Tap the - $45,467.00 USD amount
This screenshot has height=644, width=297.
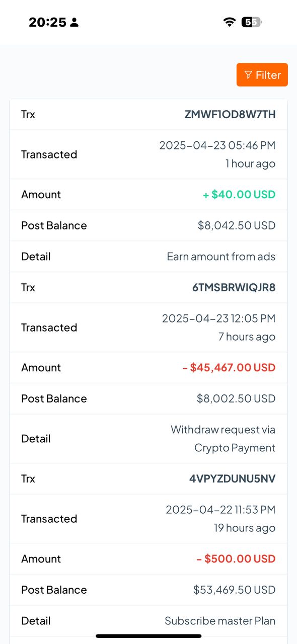229,368
